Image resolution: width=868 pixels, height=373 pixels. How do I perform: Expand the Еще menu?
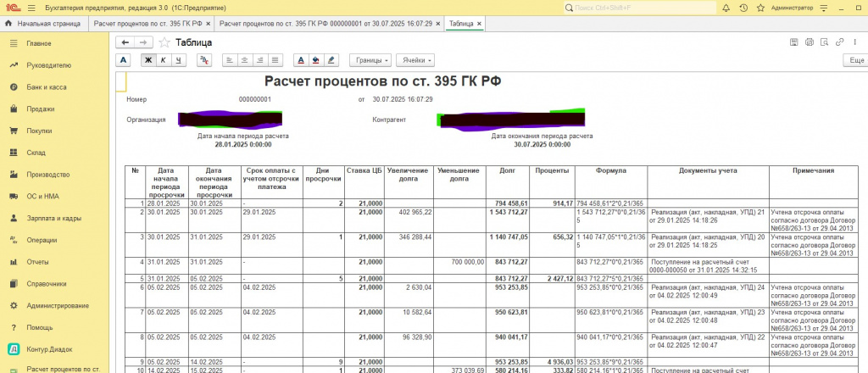pyautogui.click(x=855, y=60)
